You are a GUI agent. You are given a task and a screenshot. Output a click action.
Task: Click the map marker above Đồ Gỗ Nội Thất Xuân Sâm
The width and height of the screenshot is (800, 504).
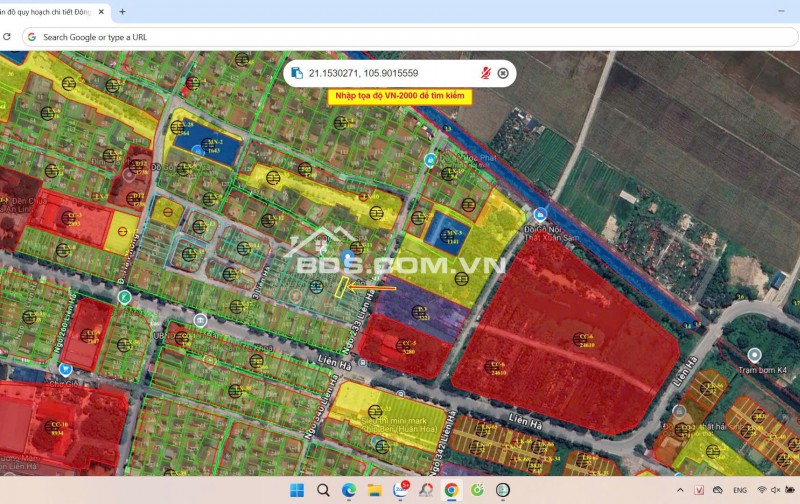click(x=540, y=215)
